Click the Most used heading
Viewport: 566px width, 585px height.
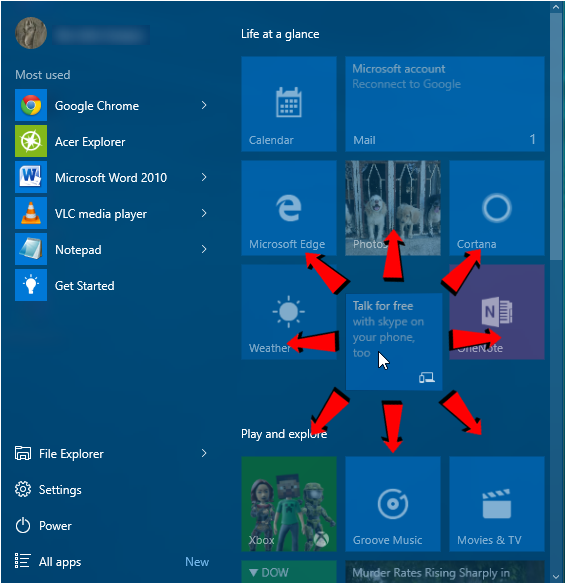point(43,75)
